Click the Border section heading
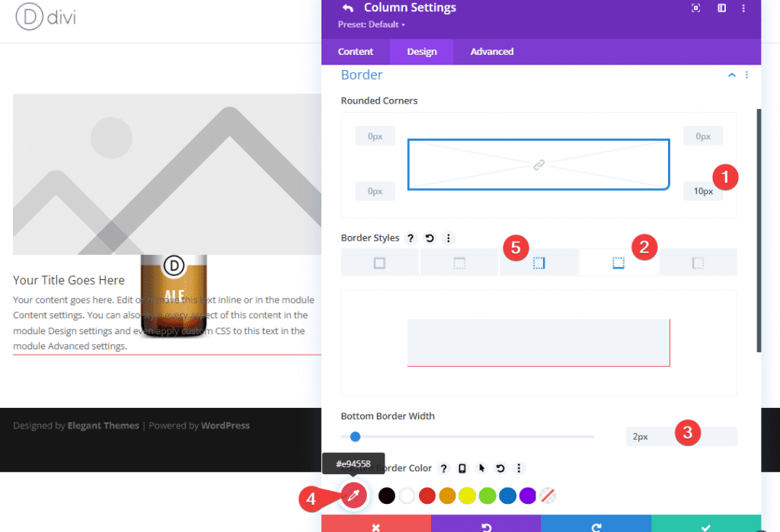 [362, 75]
